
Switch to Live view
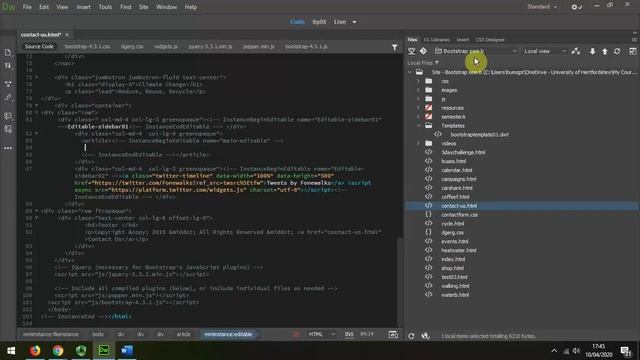tap(340, 22)
